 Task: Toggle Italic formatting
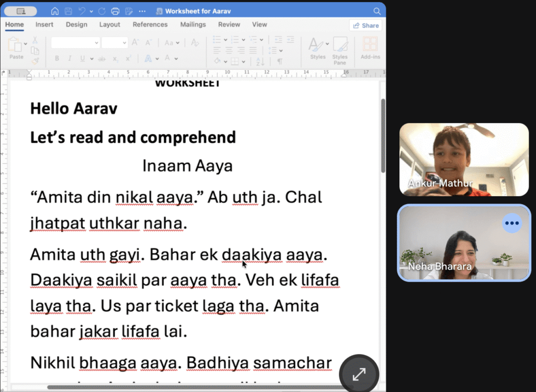tap(70, 59)
